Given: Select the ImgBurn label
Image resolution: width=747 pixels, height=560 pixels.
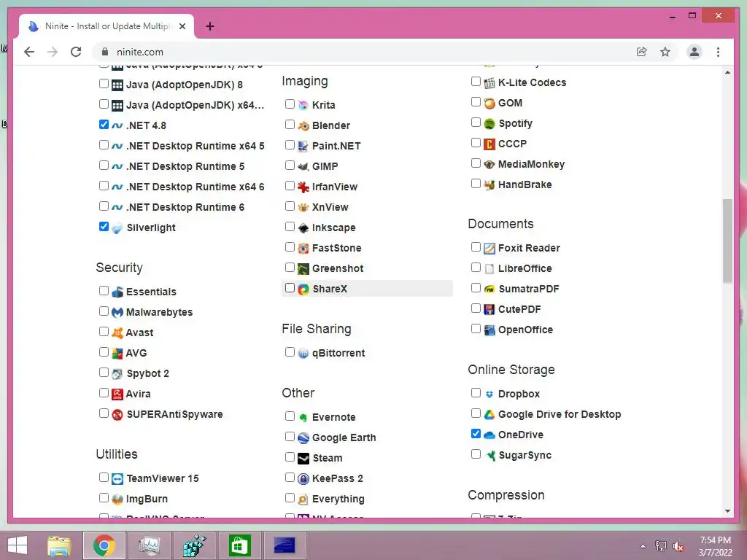Looking at the screenshot, I should 147,499.
